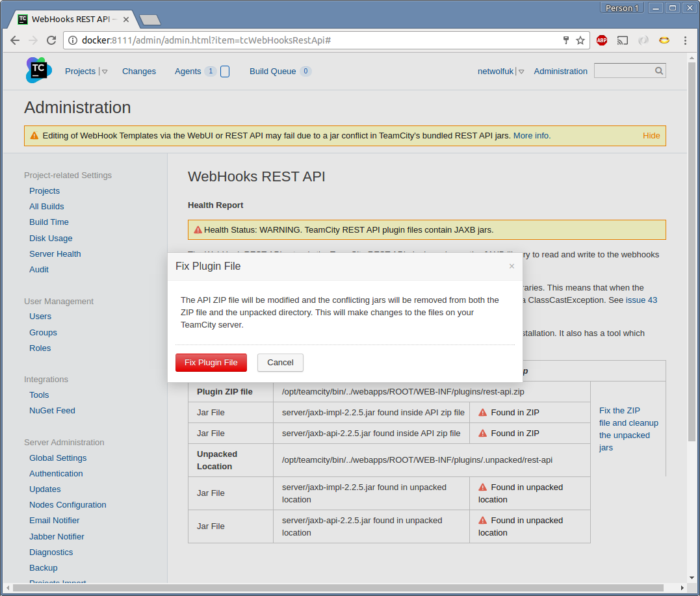Click the build queue count badge 0
The height and width of the screenshot is (596, 700).
pyautogui.click(x=305, y=71)
